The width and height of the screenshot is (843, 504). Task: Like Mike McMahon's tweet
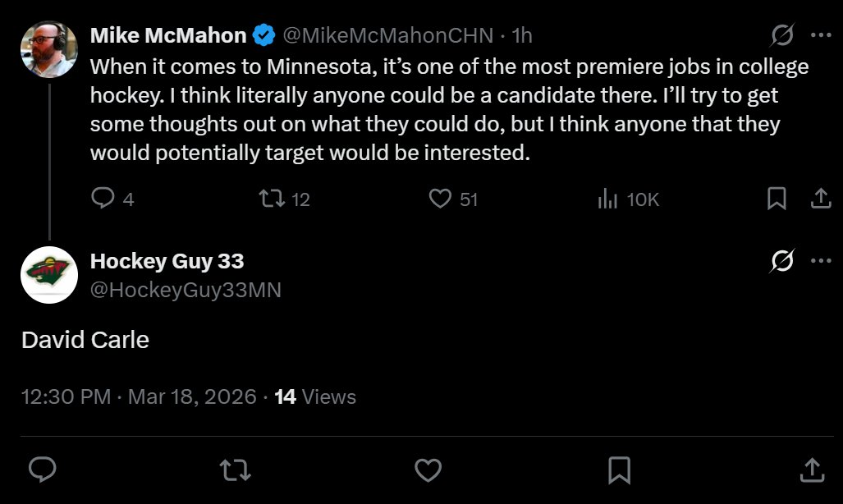(x=442, y=199)
